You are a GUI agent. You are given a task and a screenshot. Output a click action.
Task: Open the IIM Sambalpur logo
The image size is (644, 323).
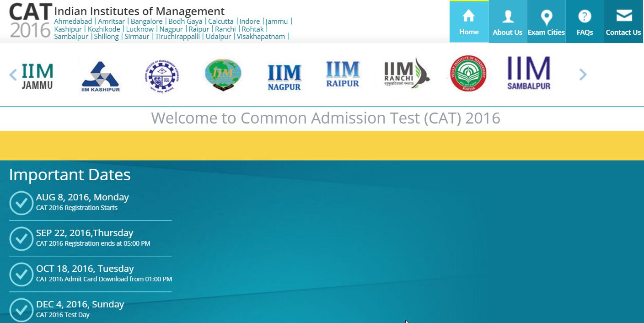click(529, 73)
